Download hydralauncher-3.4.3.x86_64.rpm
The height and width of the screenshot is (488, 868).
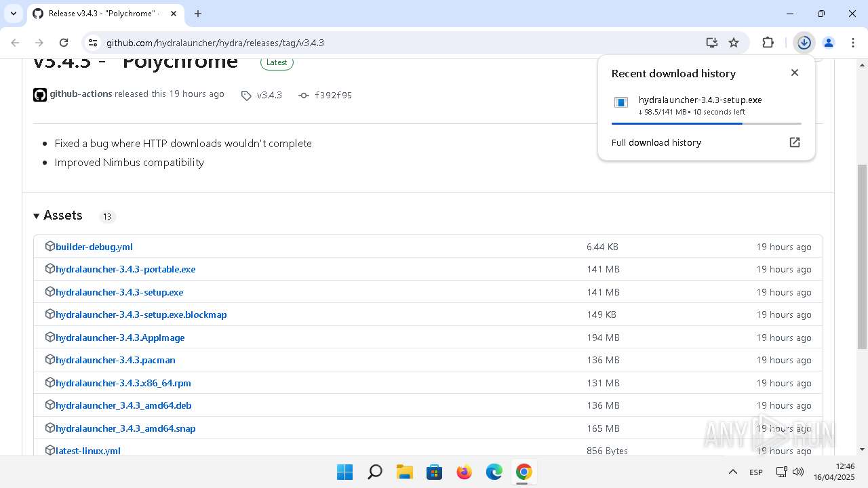tap(123, 383)
